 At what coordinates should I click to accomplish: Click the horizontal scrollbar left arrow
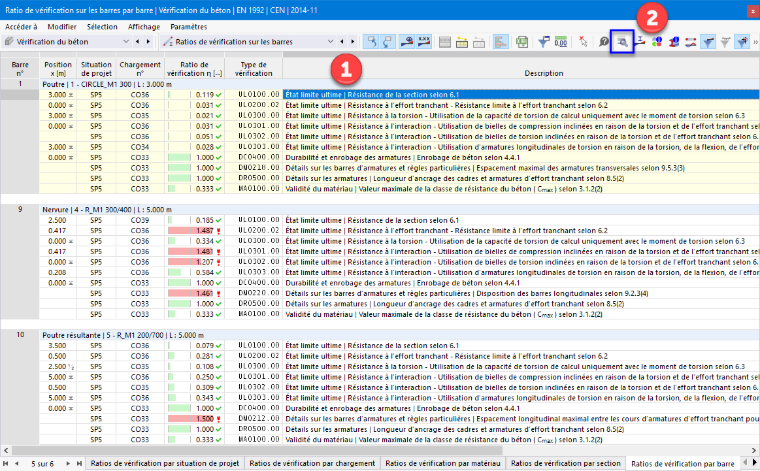tap(6, 450)
